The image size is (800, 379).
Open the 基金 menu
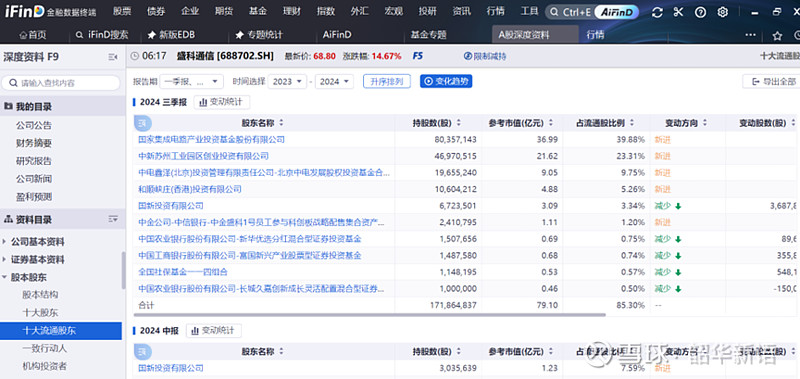coord(258,11)
